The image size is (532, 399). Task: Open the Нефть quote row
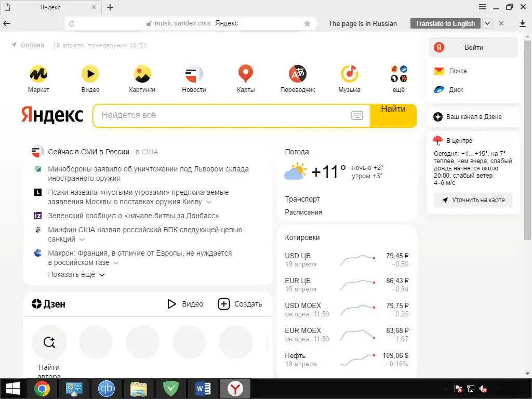347,360
